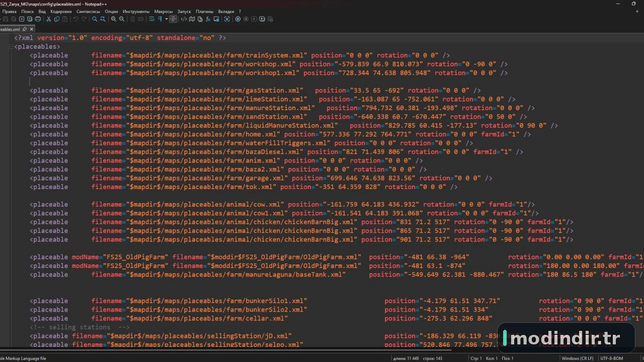Open the Поиск menu

click(28, 11)
